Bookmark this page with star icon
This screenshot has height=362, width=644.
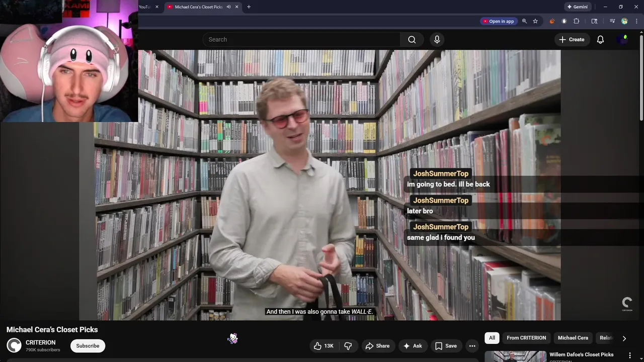tap(535, 21)
